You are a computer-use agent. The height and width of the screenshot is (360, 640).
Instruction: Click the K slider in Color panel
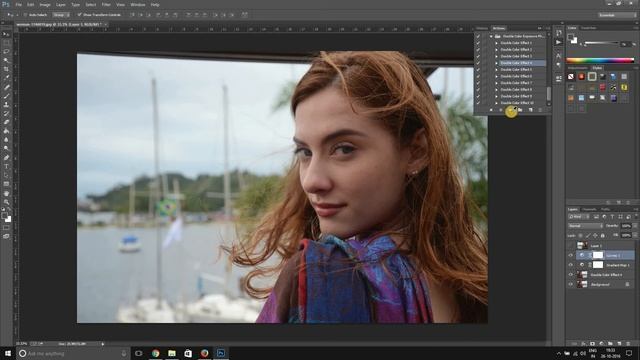(602, 43)
